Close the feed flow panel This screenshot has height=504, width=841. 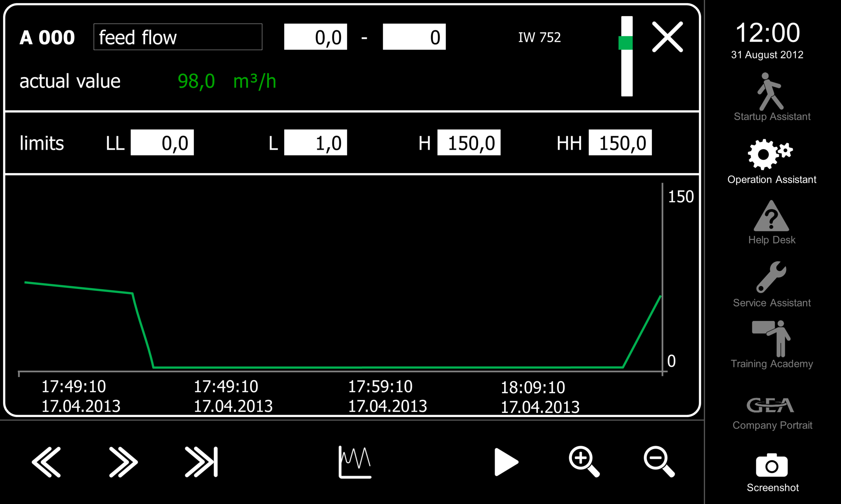tap(667, 37)
